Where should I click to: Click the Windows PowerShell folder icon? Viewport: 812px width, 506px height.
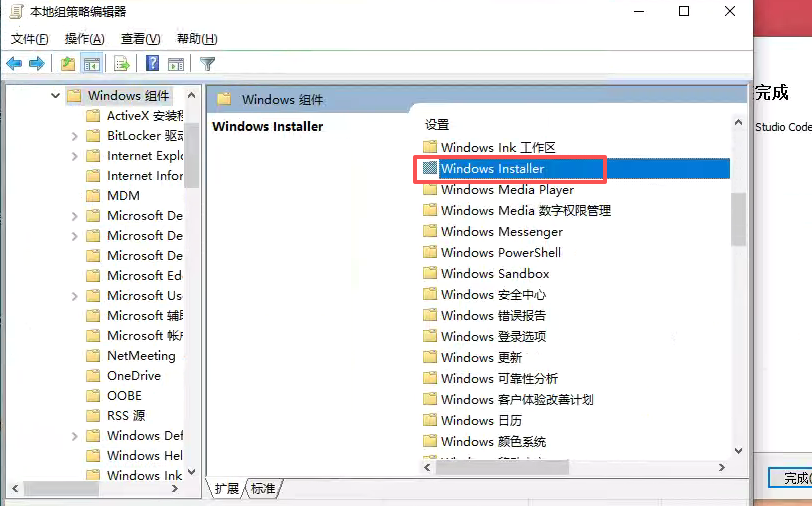click(x=430, y=252)
